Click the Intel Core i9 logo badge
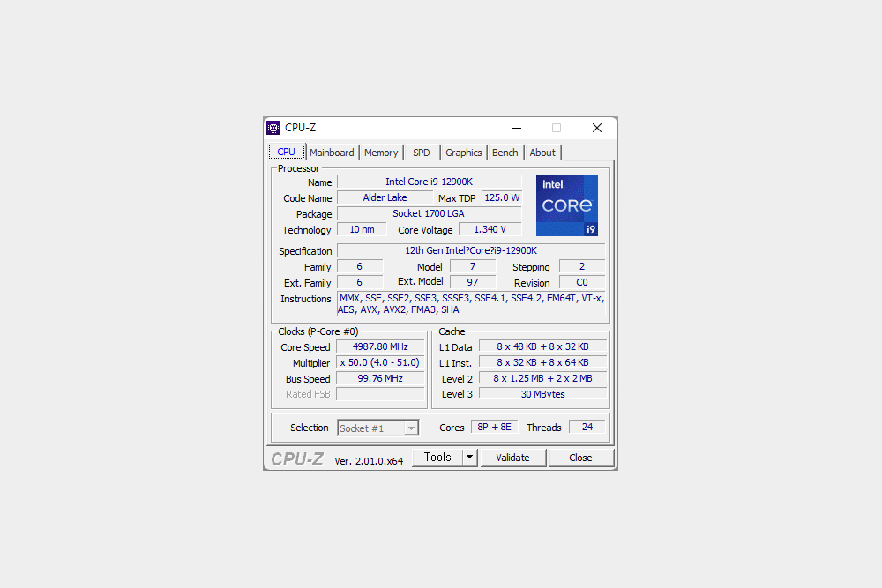This screenshot has height=588, width=882. [x=566, y=205]
